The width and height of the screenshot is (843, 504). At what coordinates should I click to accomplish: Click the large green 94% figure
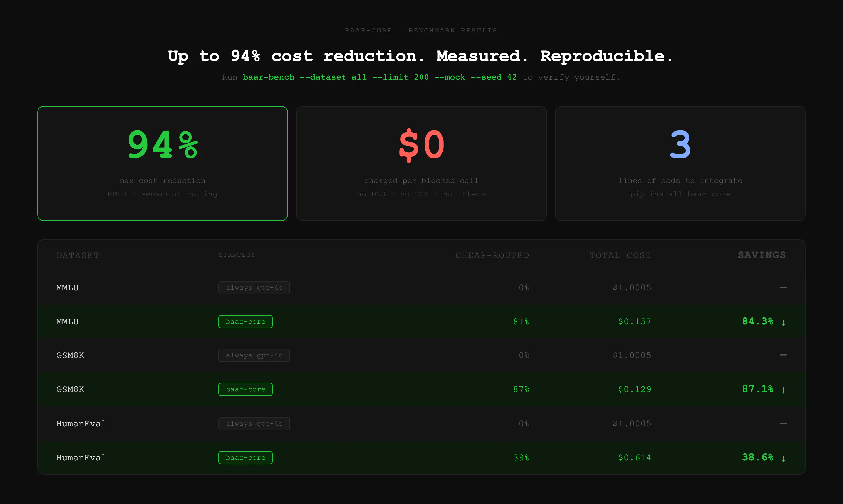point(163,145)
